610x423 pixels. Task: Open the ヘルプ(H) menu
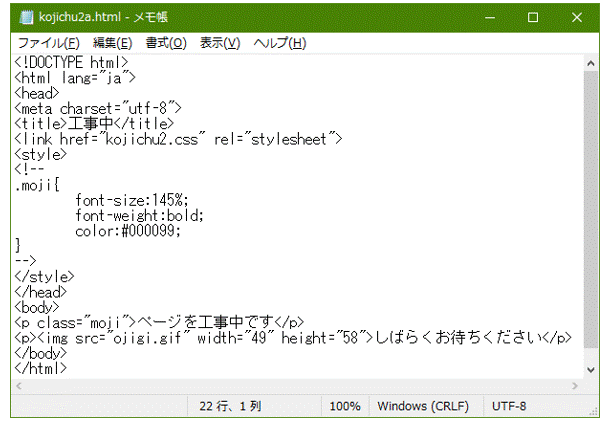pyautogui.click(x=280, y=43)
